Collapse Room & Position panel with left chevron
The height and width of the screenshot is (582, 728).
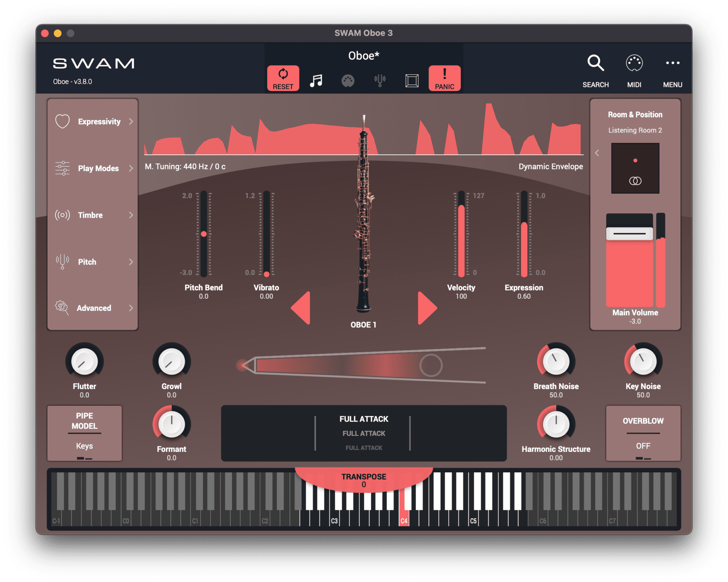click(597, 153)
